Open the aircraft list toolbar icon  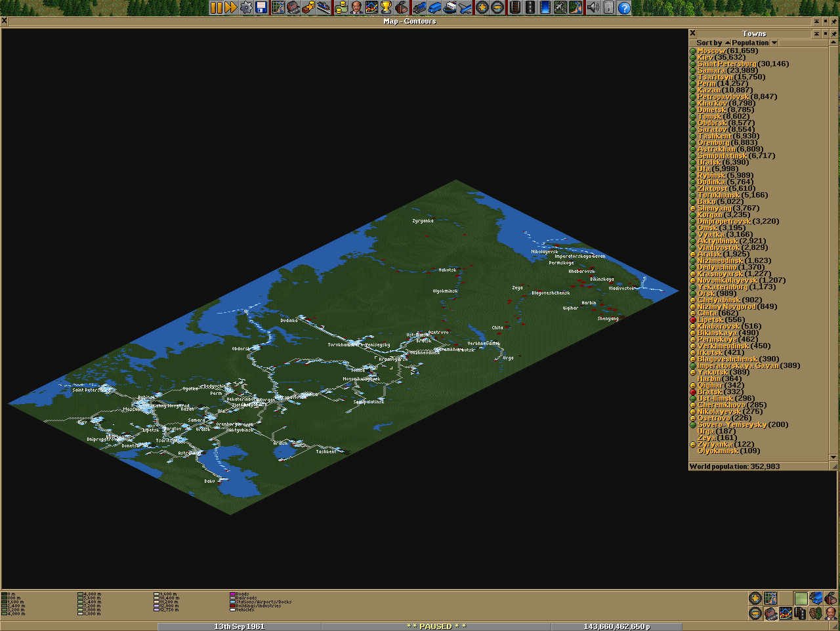pyautogui.click(x=465, y=7)
